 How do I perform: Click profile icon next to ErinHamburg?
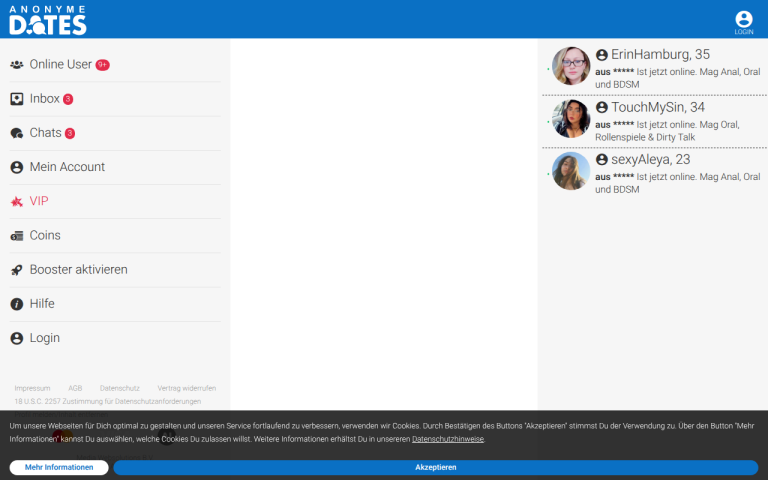pos(601,55)
